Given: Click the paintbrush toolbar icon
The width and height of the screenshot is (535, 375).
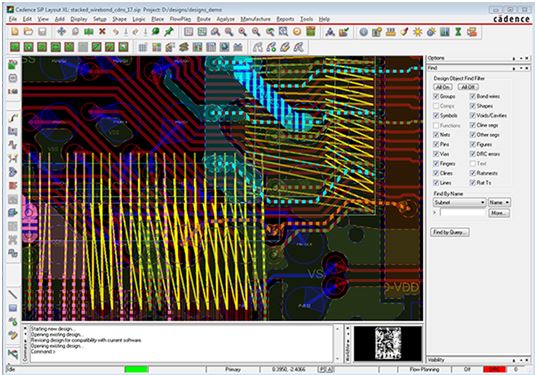Looking at the screenshot, I should coord(404,32).
